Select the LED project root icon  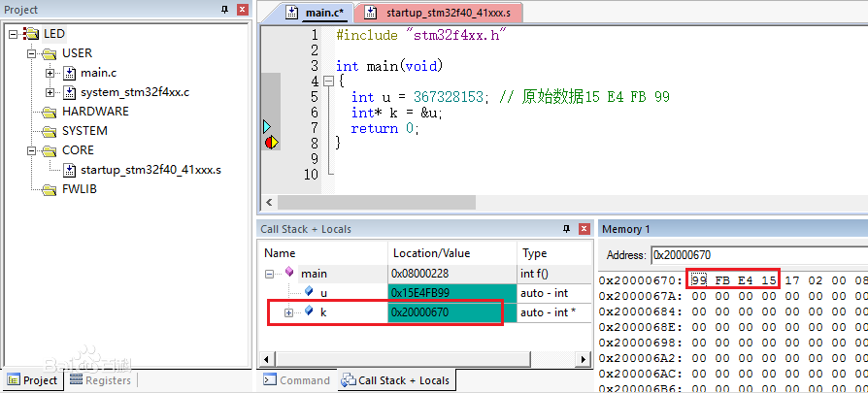(31, 34)
